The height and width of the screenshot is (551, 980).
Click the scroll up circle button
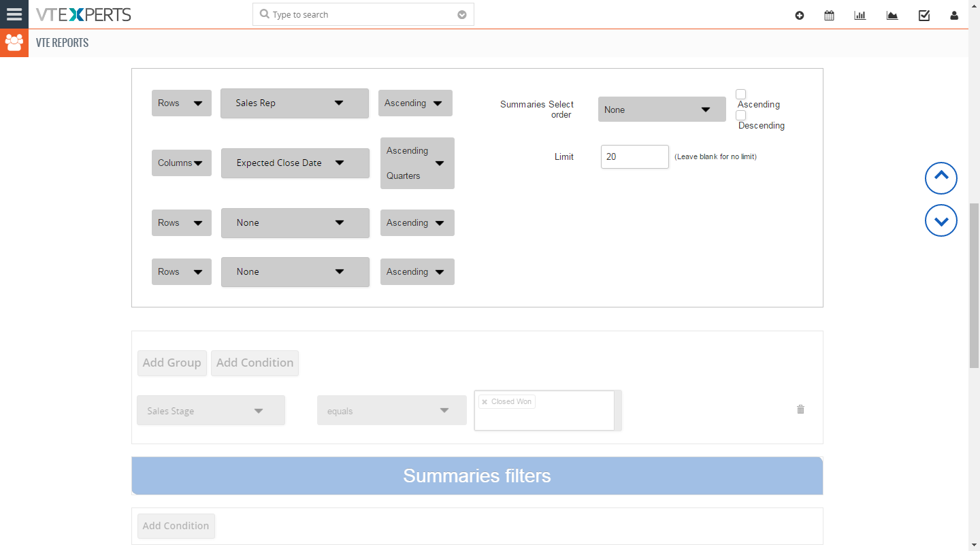pos(941,178)
